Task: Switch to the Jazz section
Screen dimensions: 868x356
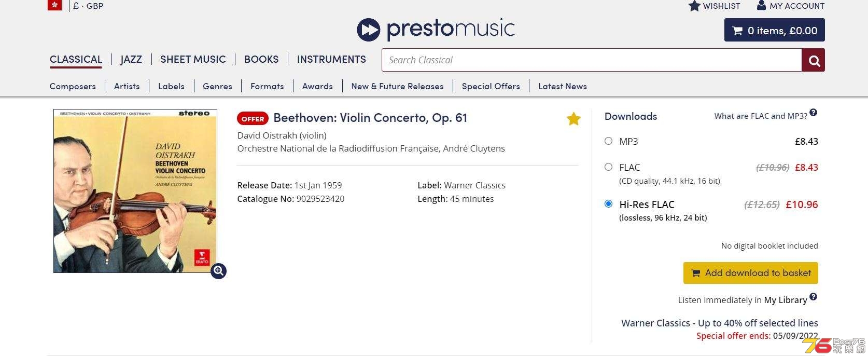Action: click(x=131, y=59)
